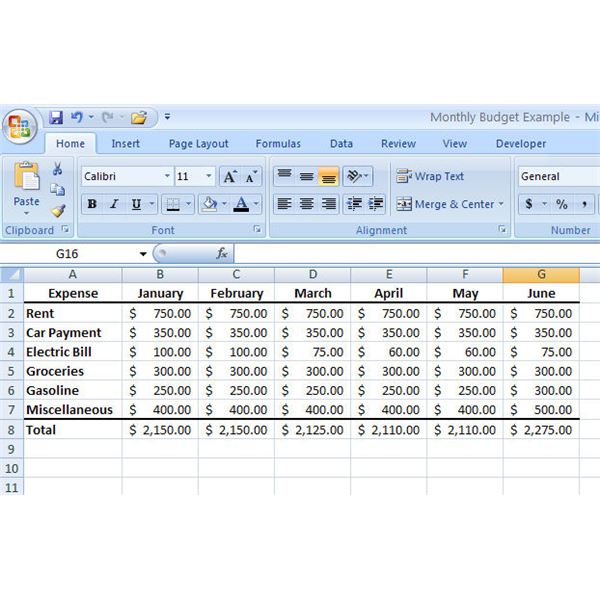Screen dimensions: 600x600
Task: Toggle Wrap Text for cells
Action: click(430, 176)
